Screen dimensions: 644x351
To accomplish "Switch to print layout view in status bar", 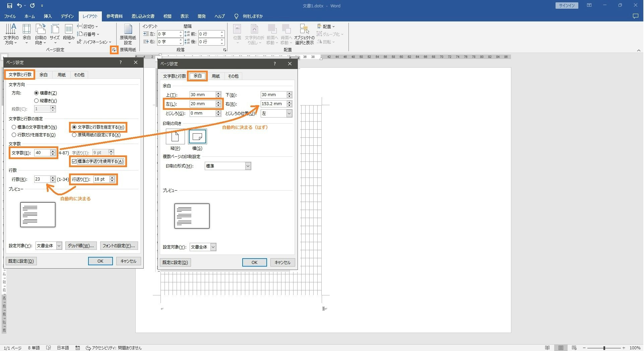I will pos(561,348).
